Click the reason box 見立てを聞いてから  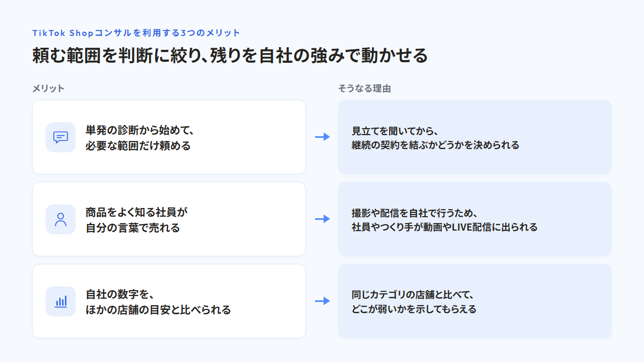coord(475,137)
